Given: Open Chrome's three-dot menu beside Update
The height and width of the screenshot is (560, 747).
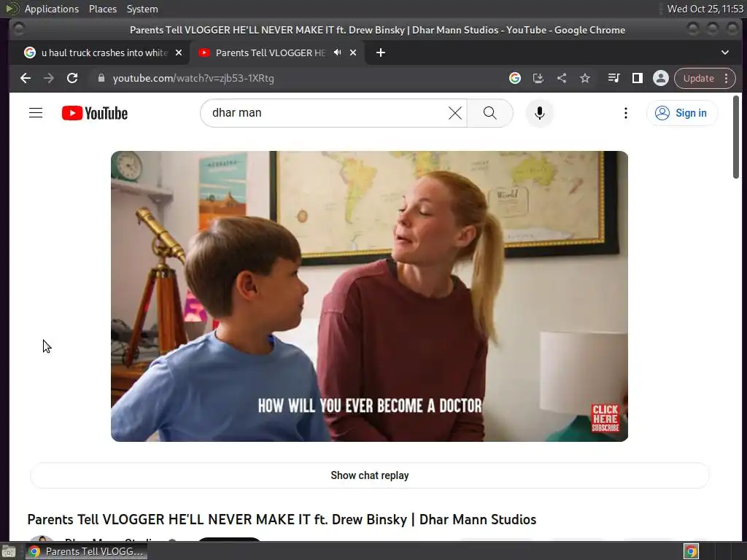Looking at the screenshot, I should click(x=727, y=78).
